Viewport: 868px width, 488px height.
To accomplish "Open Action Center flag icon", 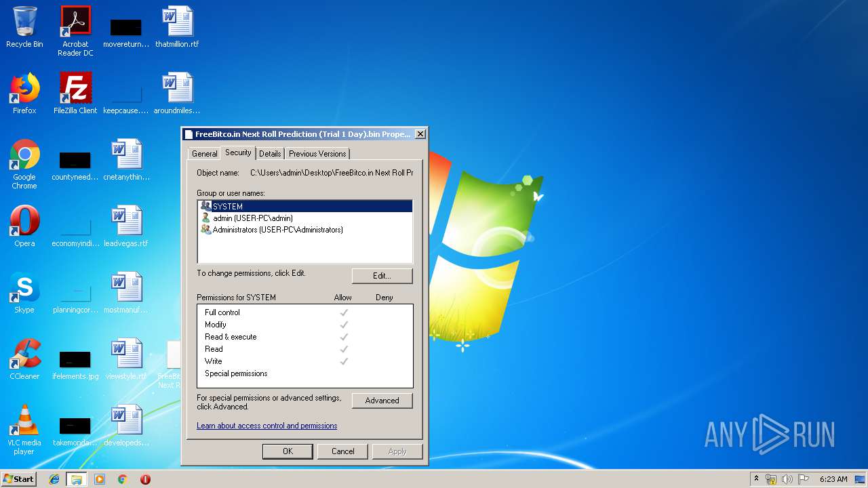I will point(804,479).
